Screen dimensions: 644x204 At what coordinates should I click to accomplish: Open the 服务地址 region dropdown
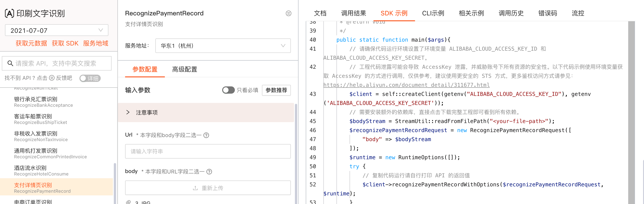tap(223, 45)
